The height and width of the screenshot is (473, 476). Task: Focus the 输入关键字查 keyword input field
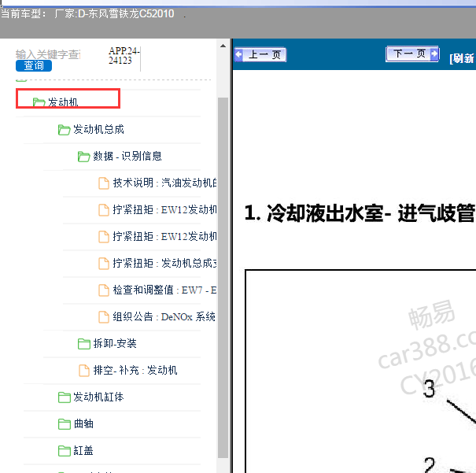pyautogui.click(x=48, y=54)
